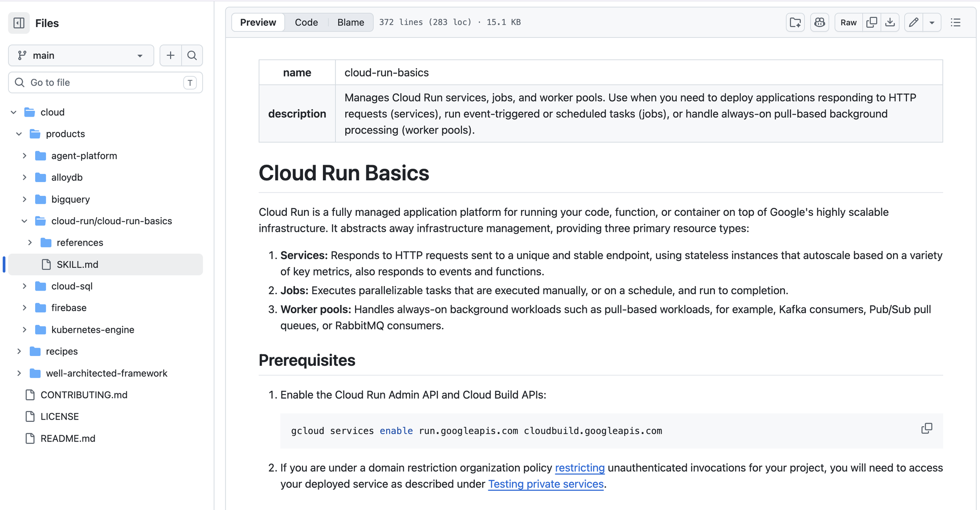The width and height of the screenshot is (980, 510).
Task: Collapse the cloud-run/cloud-run-basics folder
Action: [24, 221]
